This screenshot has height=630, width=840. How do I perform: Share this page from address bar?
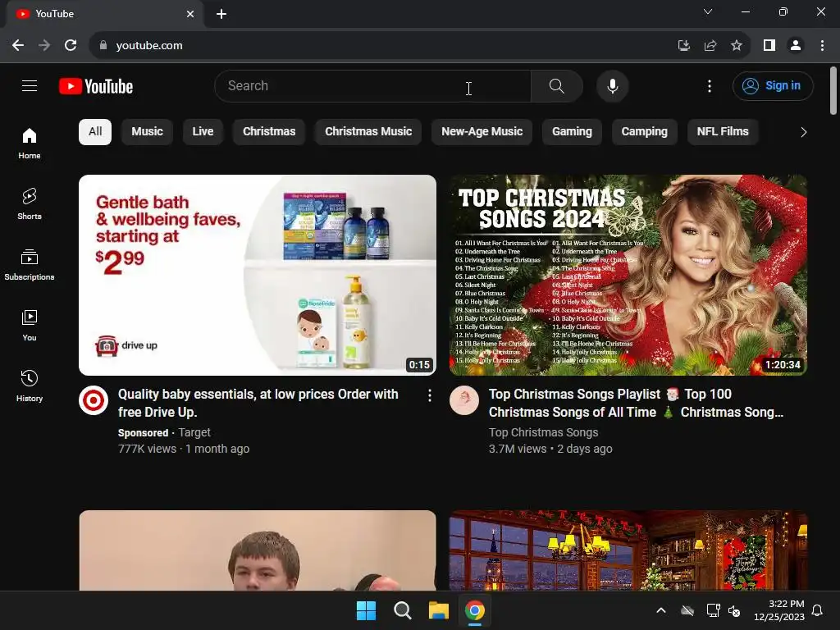tap(710, 46)
